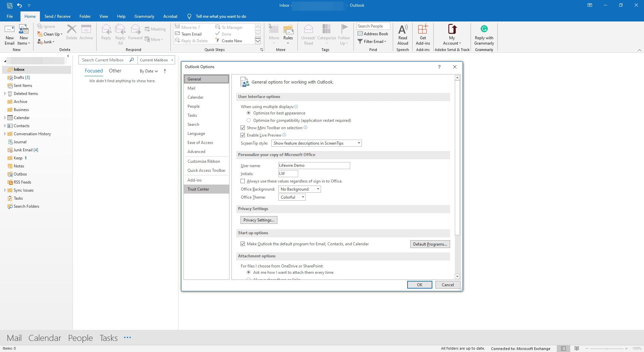
Task: Select Ask me how to attach every time
Action: click(x=249, y=272)
